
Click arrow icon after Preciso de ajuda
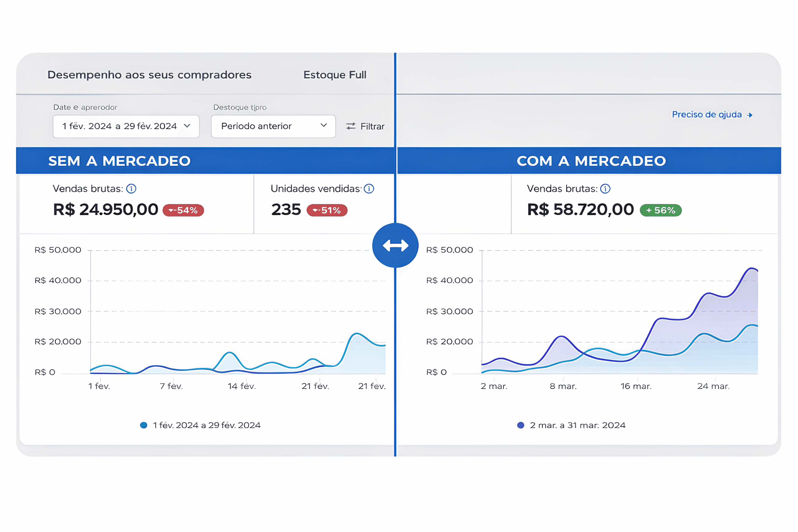tap(750, 115)
